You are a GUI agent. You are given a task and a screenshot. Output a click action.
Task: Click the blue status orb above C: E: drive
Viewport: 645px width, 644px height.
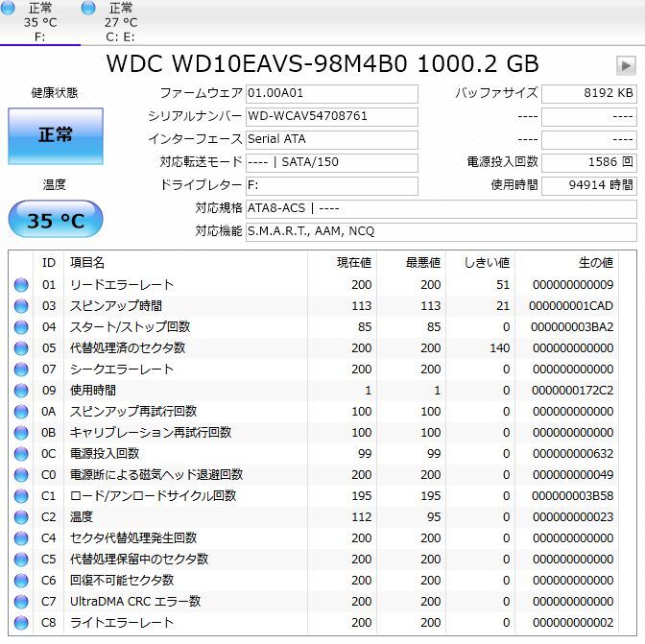coord(88,8)
